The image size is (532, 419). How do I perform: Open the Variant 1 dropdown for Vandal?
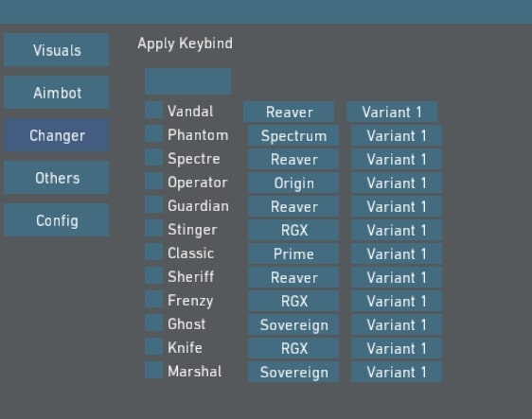coord(392,112)
